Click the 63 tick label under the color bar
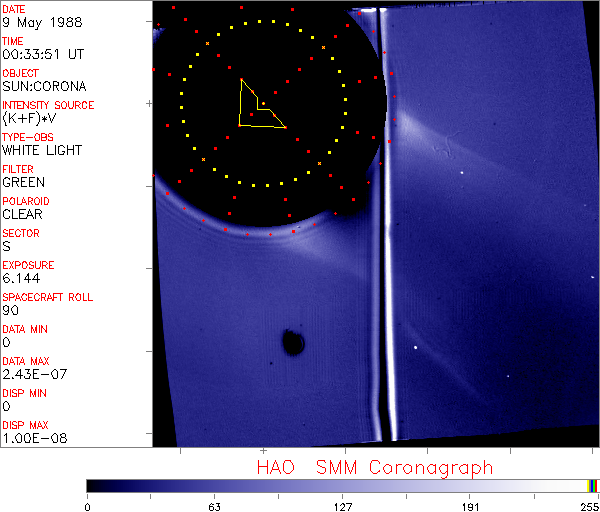600x512 pixels. [x=214, y=505]
